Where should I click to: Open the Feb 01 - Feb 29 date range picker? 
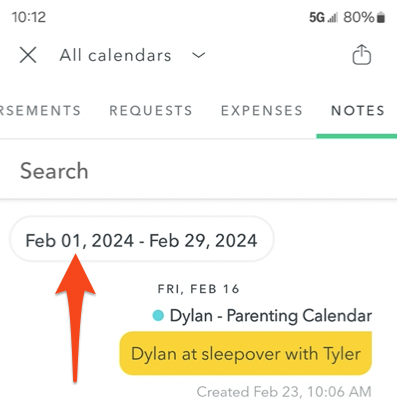pyautogui.click(x=142, y=240)
